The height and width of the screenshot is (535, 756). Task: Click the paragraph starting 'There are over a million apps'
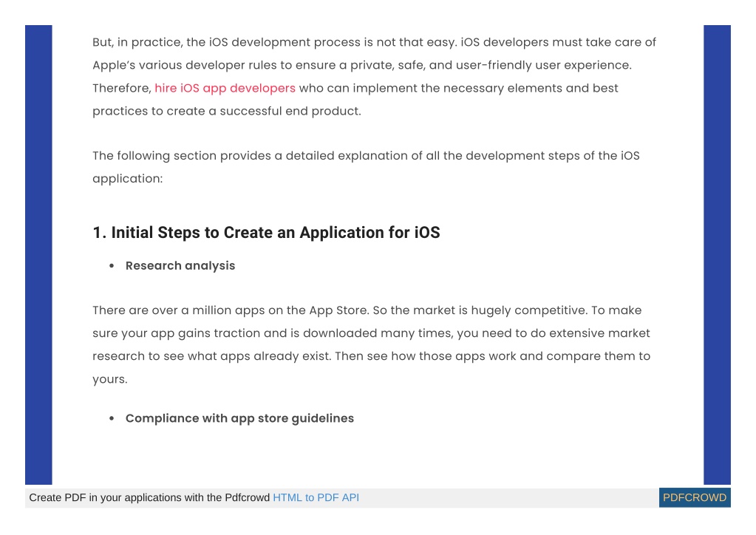click(x=372, y=344)
